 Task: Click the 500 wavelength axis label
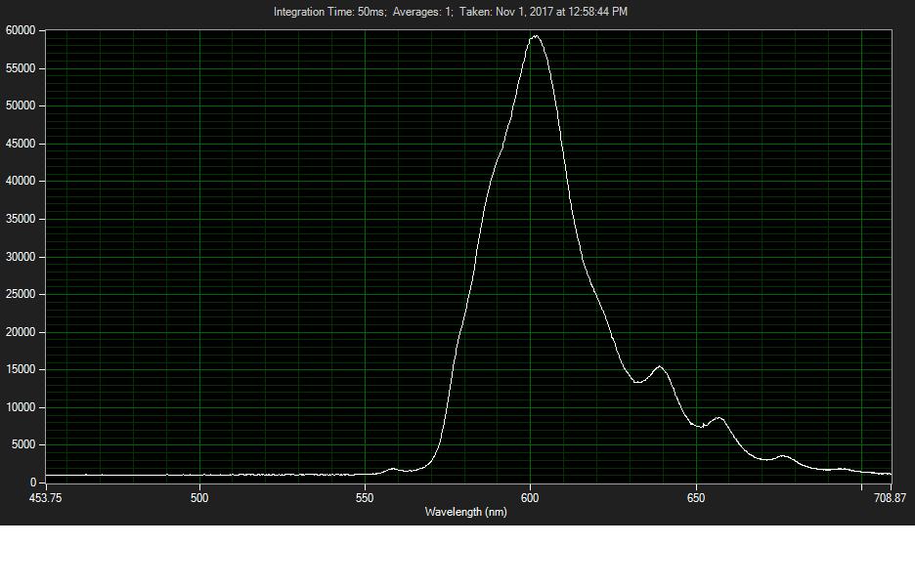(x=199, y=498)
